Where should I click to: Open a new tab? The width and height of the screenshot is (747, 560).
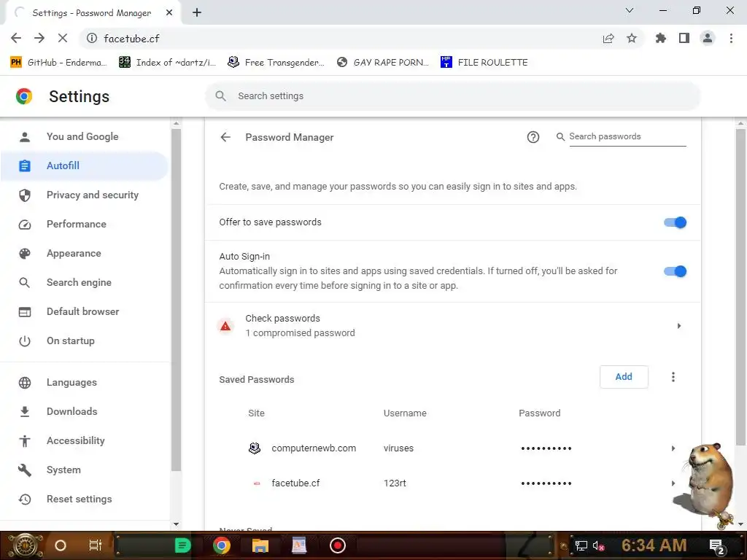click(197, 13)
